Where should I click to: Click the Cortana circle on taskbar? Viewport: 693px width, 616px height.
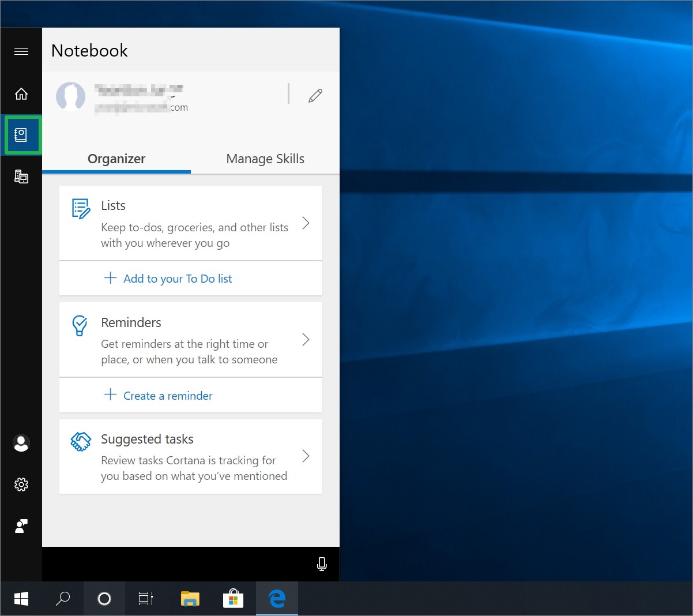click(x=104, y=599)
